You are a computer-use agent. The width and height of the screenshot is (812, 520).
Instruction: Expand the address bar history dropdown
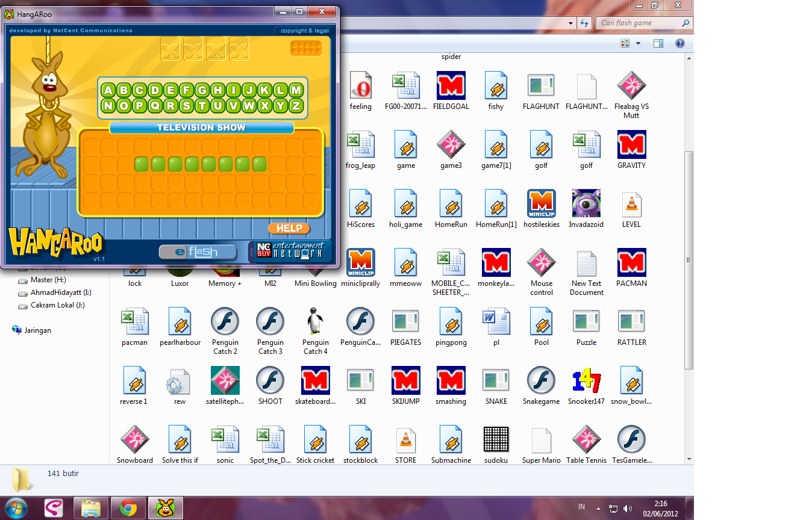pos(571,23)
